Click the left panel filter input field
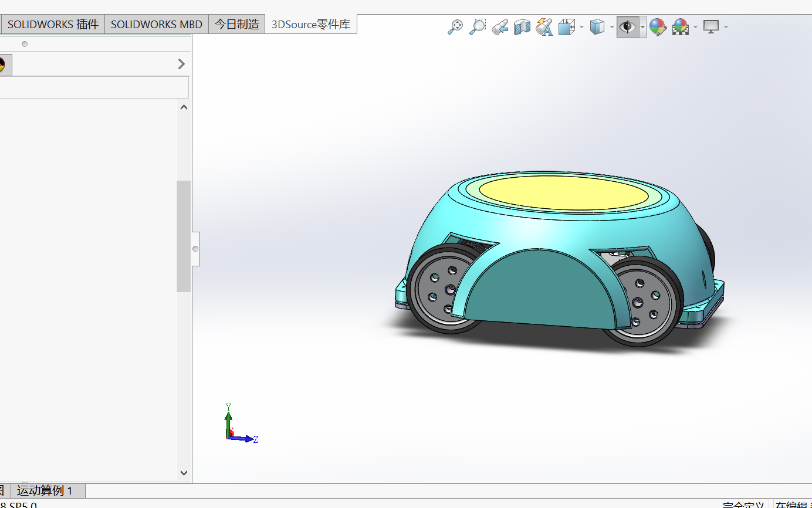Viewport: 812px width, 508px height. (x=94, y=87)
